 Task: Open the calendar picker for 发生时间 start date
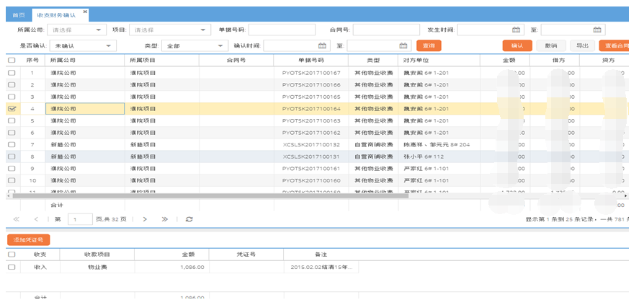[x=516, y=30]
